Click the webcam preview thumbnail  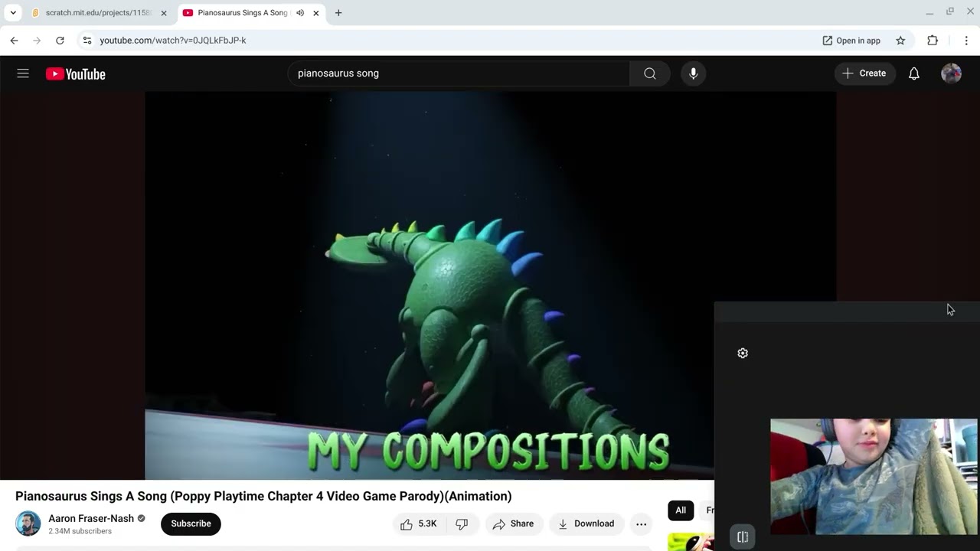874,477
